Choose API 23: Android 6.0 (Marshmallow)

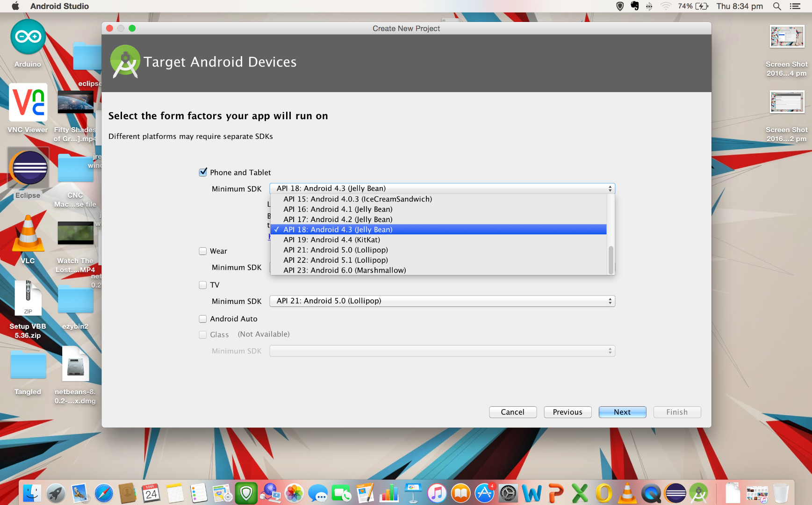(438, 270)
